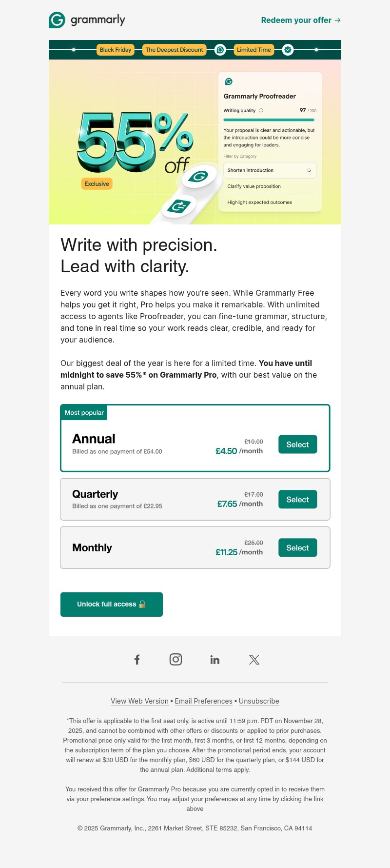390x868 pixels.
Task: Open the View Web Version link
Action: click(139, 701)
